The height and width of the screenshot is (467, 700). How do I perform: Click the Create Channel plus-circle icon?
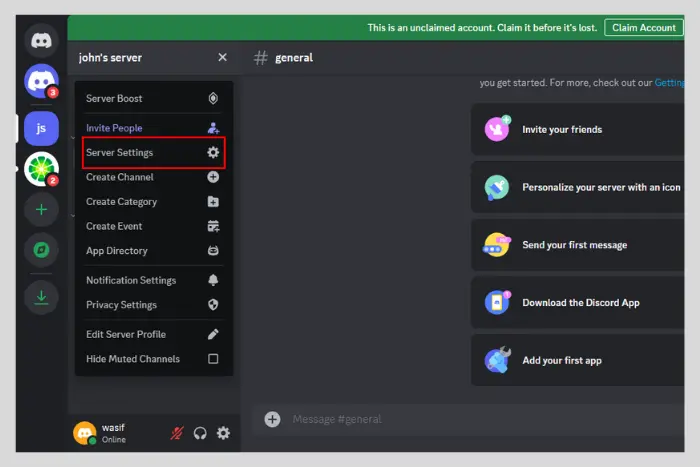pos(213,177)
